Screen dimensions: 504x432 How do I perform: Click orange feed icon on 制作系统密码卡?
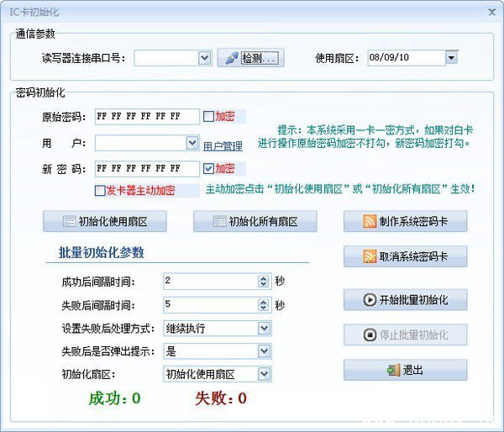370,221
